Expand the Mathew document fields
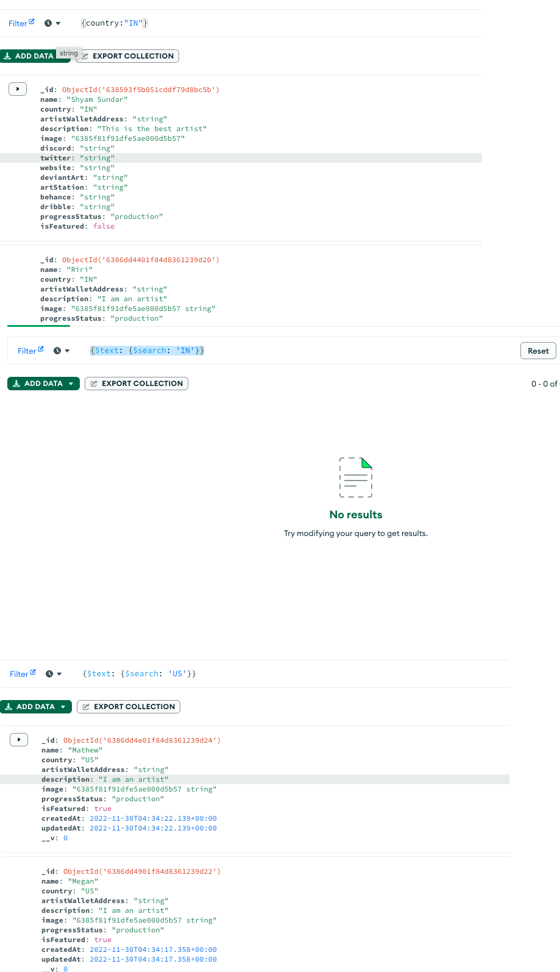 point(19,740)
